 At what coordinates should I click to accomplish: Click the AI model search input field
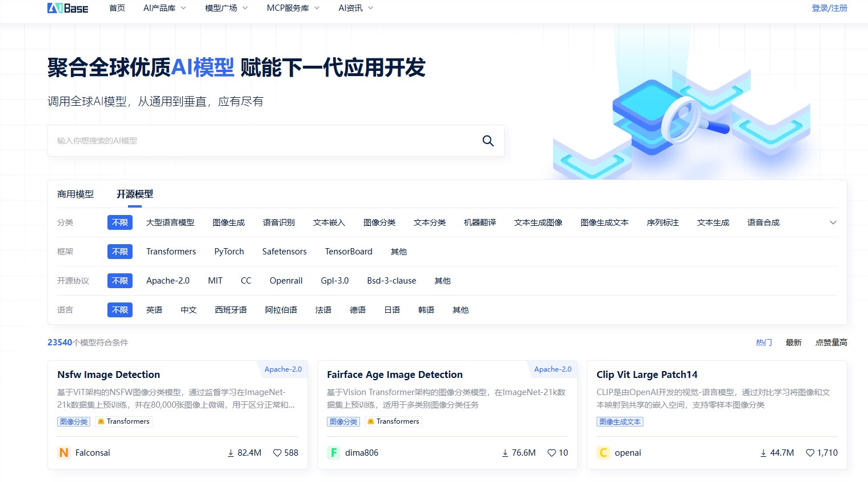tap(257, 140)
